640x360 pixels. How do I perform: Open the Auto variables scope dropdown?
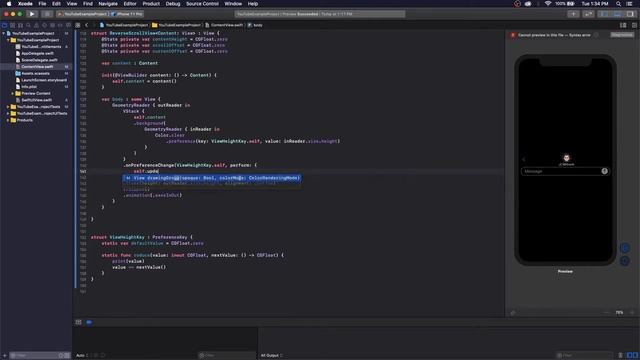coord(82,356)
